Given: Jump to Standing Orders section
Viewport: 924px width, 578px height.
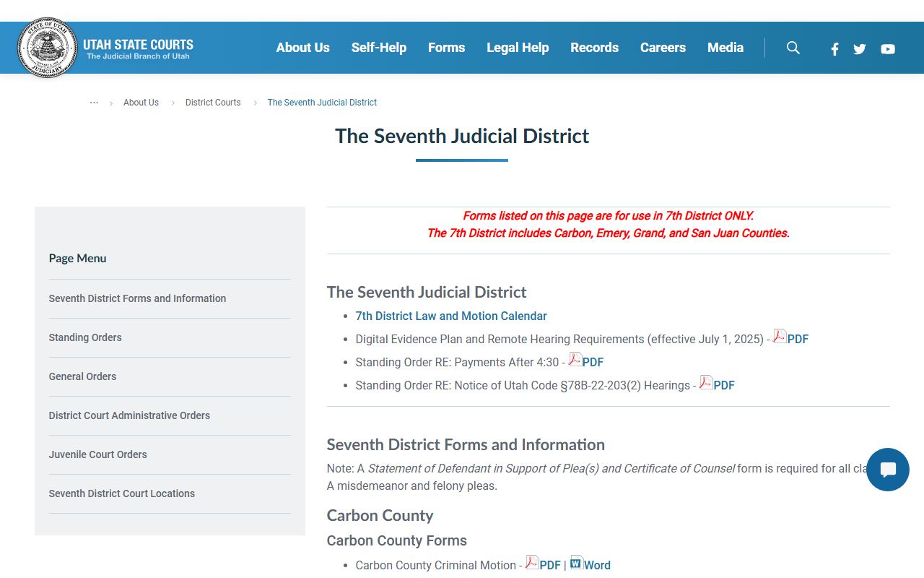Looking at the screenshot, I should 85,337.
